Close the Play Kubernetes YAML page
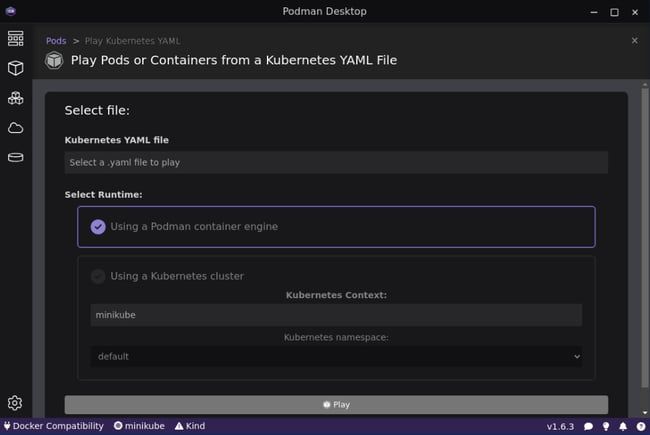The image size is (650, 435). point(634,41)
